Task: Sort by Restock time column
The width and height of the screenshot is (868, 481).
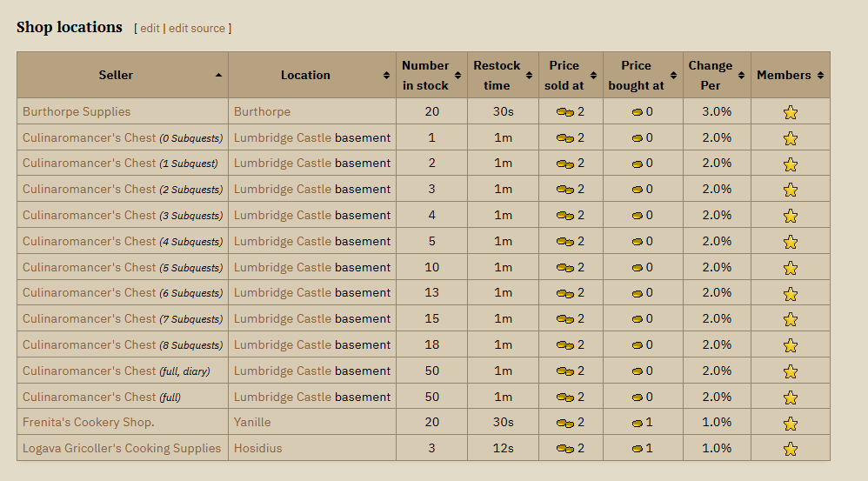Action: 503,76
